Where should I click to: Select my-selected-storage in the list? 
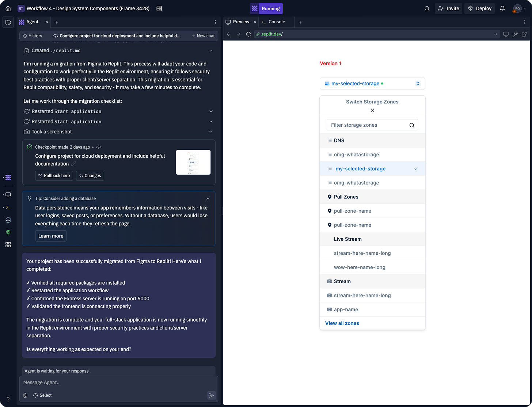tap(372, 169)
